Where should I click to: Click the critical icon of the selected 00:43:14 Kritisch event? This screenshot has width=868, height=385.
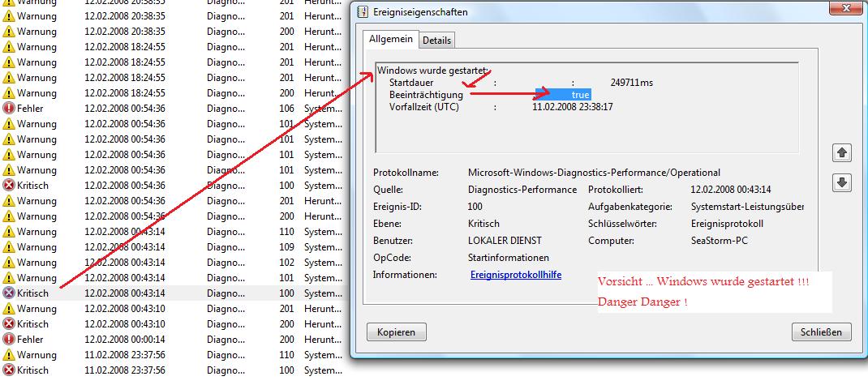pyautogui.click(x=8, y=293)
